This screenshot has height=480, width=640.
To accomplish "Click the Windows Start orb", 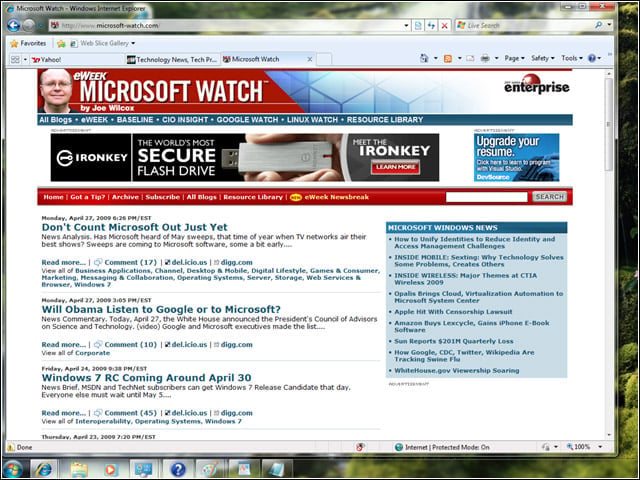I will [x=12, y=469].
